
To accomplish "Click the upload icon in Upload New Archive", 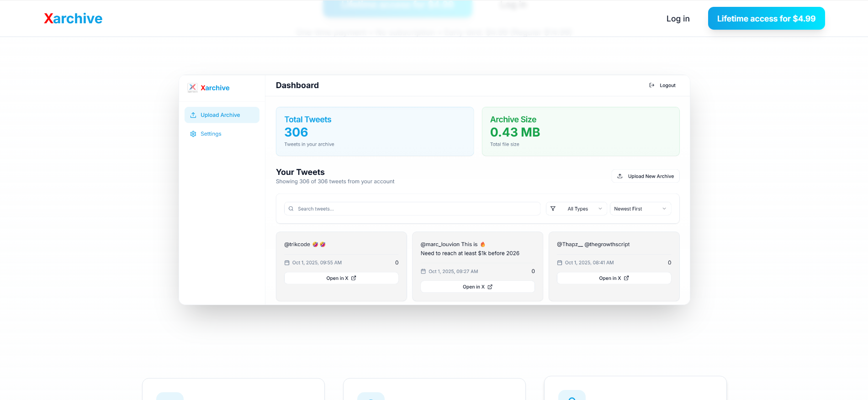I will 620,176.
